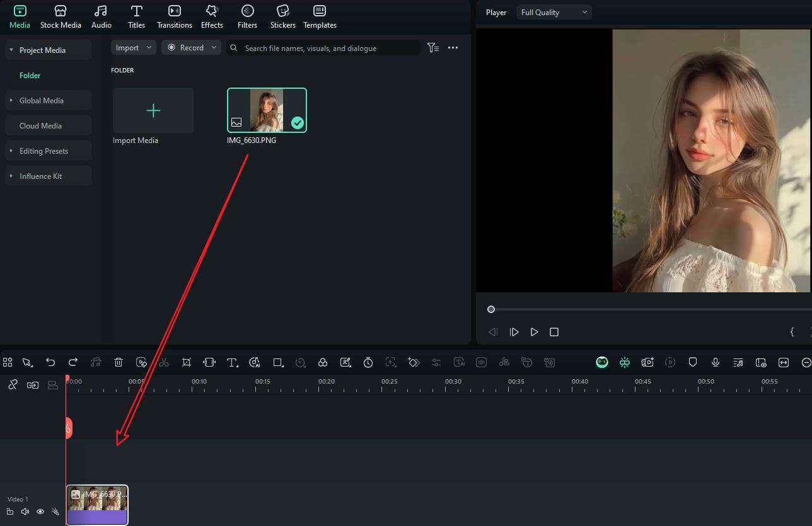Select the Folder item under Project Media
Viewport: 812px width, 526px height.
point(30,75)
